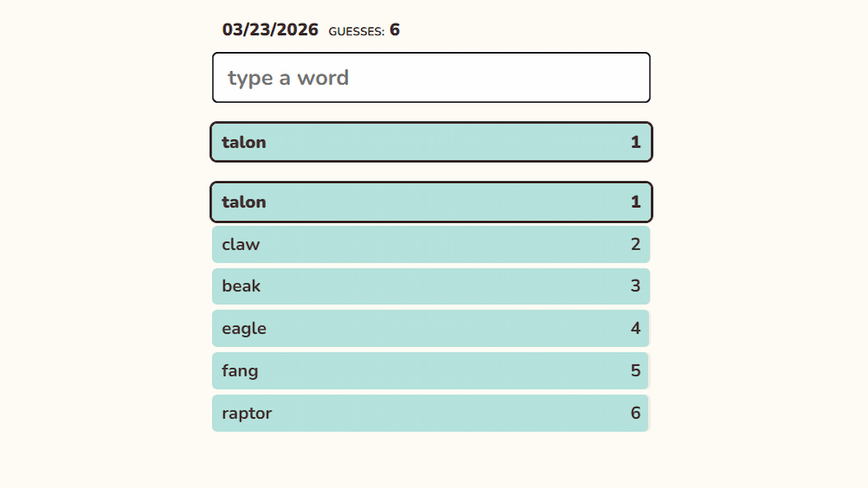Click the guess count number beside GUESSES

395,30
